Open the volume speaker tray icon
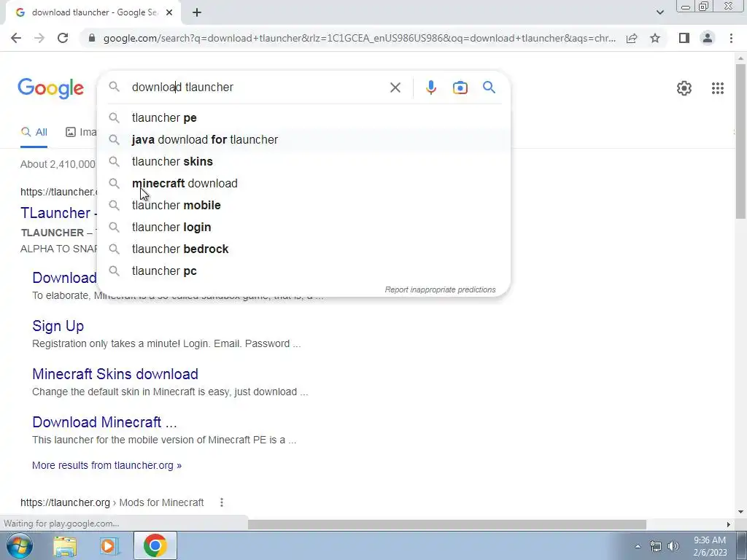The image size is (747, 560). click(x=673, y=546)
